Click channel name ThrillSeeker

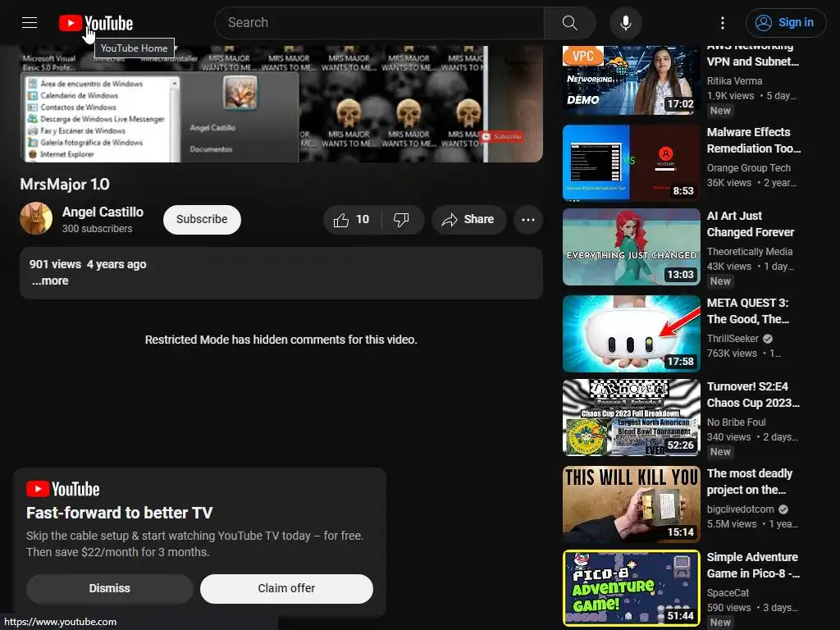tap(733, 339)
